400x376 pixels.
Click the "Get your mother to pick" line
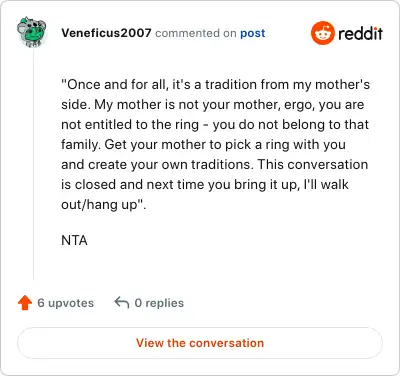tap(203, 145)
